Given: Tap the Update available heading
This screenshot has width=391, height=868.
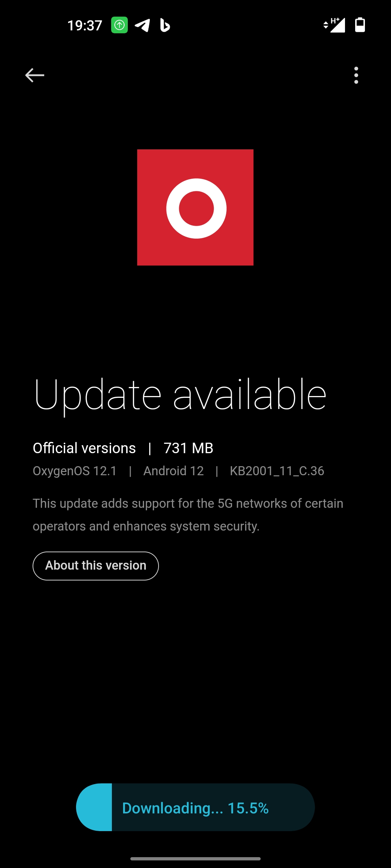Looking at the screenshot, I should 180,396.
